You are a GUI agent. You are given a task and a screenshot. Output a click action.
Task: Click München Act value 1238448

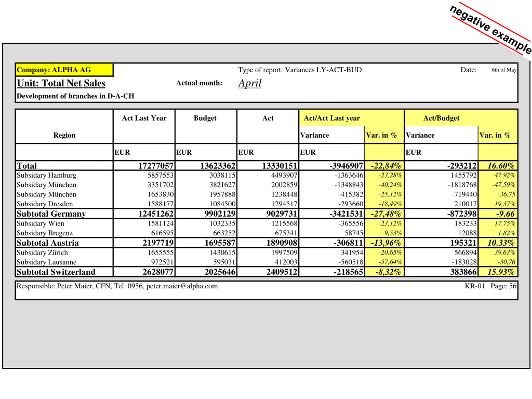[284, 194]
